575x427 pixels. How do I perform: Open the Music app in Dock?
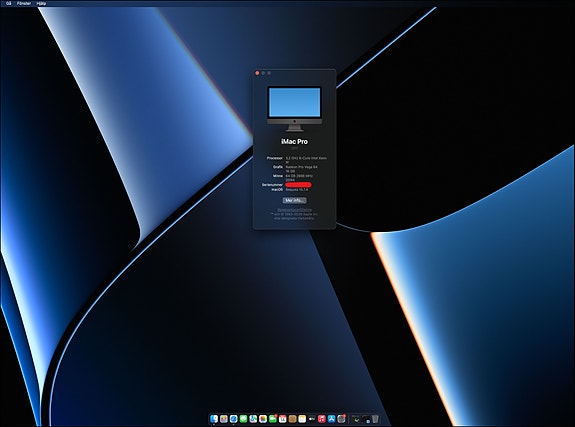click(322, 419)
